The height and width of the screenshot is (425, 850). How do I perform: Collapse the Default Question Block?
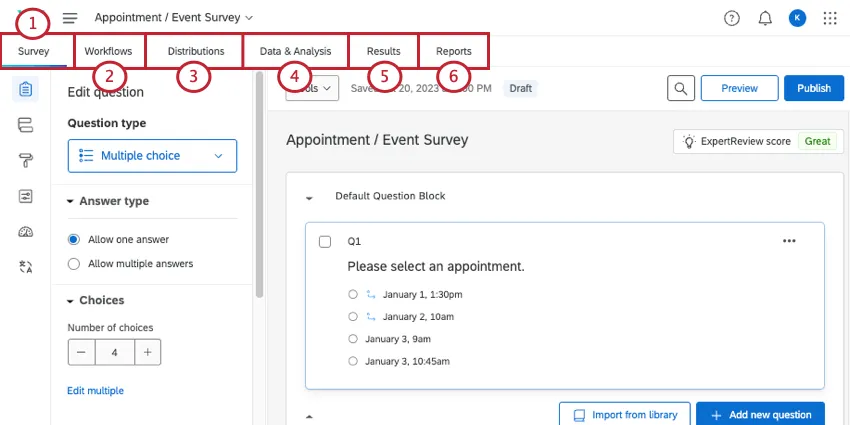(309, 197)
